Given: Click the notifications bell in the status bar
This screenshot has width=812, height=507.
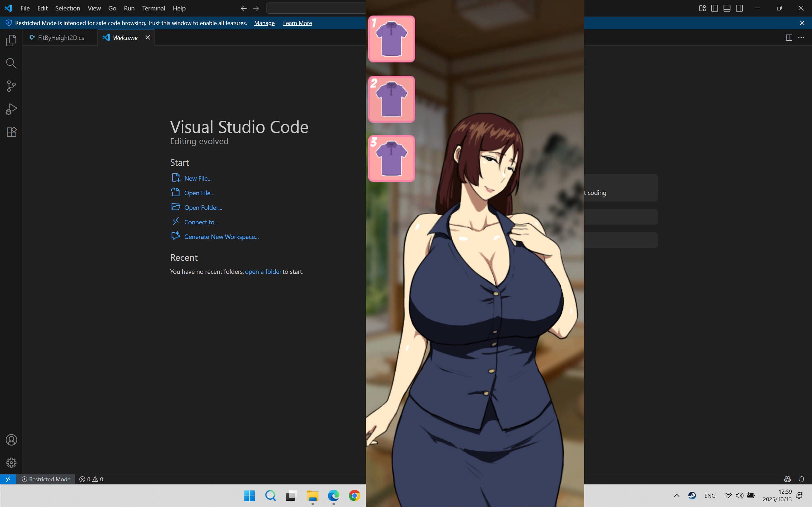Looking at the screenshot, I should coord(802,479).
